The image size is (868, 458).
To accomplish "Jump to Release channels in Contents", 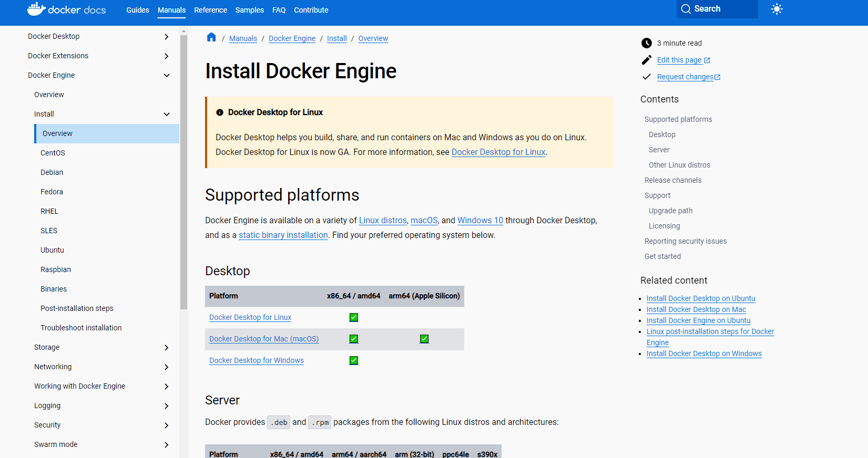I will click(x=673, y=180).
